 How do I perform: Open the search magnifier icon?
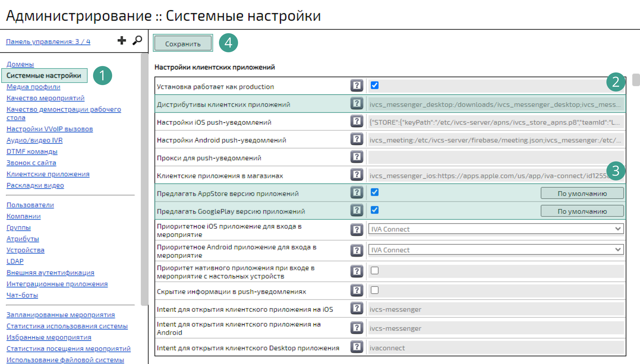tap(137, 40)
